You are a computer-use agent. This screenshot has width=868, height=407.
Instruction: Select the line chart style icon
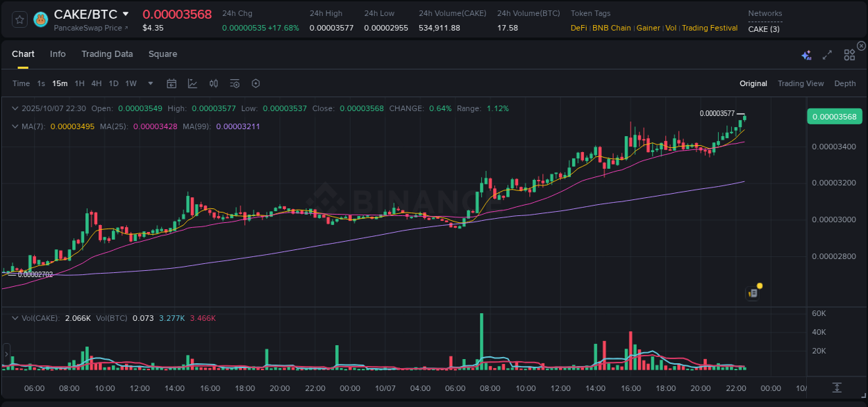(192, 83)
